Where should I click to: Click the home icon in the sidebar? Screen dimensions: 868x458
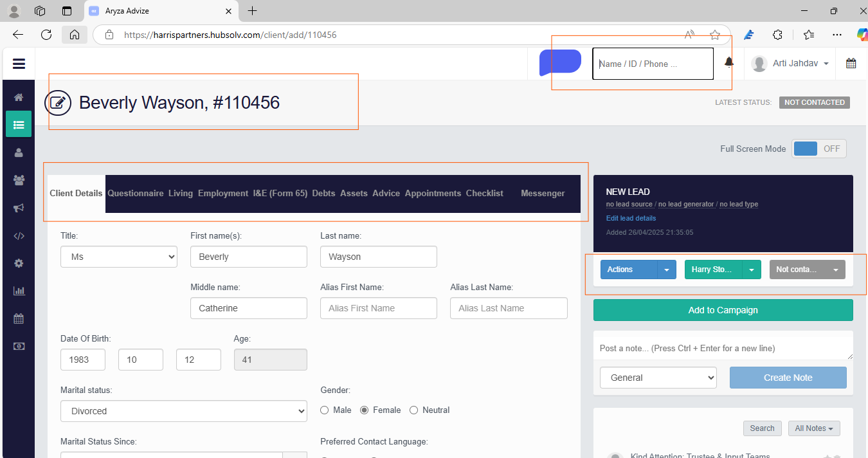19,97
